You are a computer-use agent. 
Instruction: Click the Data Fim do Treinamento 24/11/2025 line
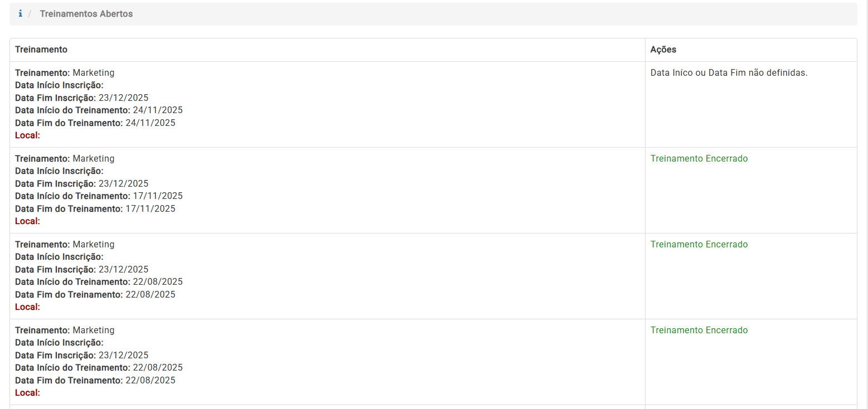tap(95, 123)
